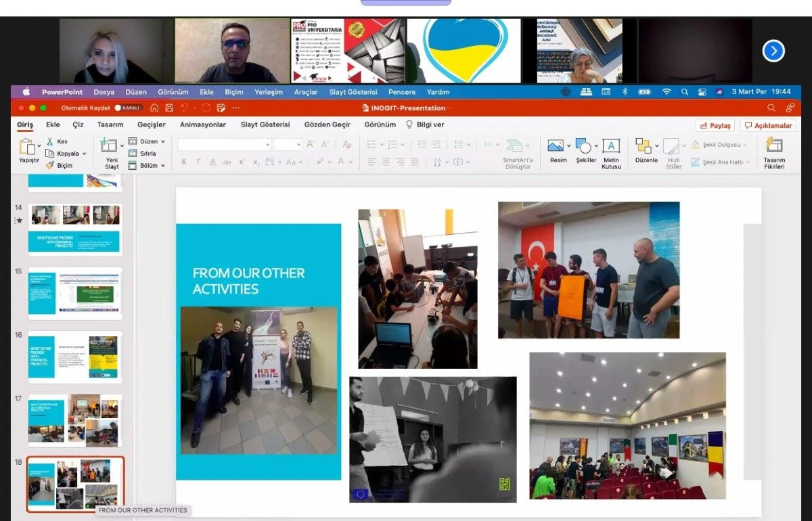Select the Biçim format painter brush
The height and width of the screenshot is (521, 812).
[x=50, y=165]
